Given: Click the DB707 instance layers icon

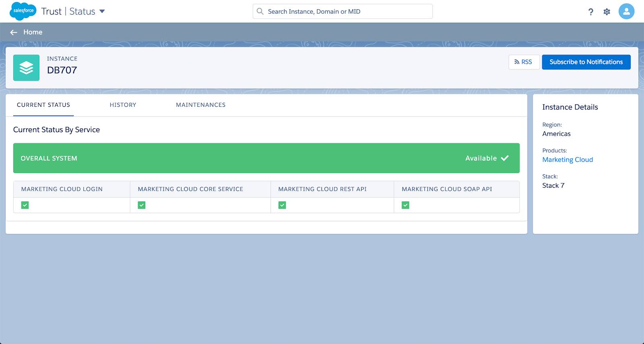Looking at the screenshot, I should coord(26,68).
